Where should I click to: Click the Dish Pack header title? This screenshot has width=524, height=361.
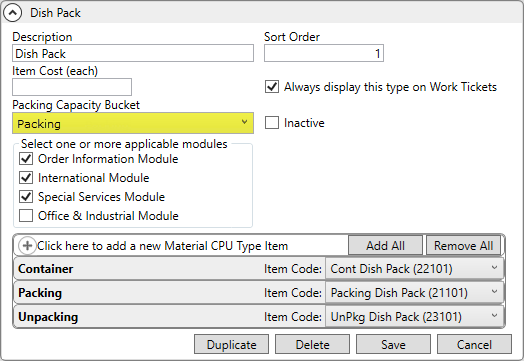(55, 13)
